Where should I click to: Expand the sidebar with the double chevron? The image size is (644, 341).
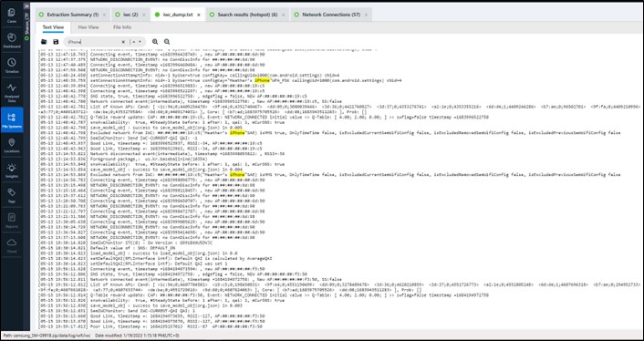(26, 6)
